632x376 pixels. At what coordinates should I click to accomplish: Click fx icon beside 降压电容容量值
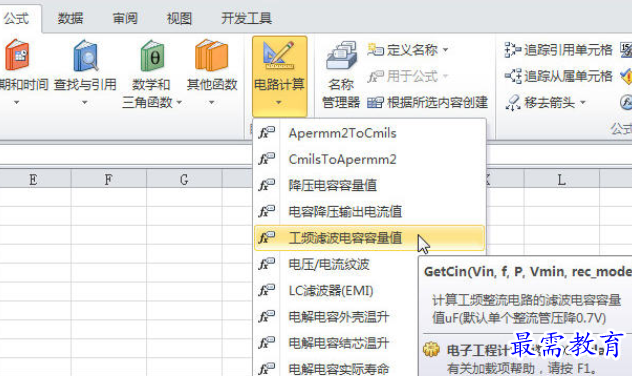[x=266, y=185]
